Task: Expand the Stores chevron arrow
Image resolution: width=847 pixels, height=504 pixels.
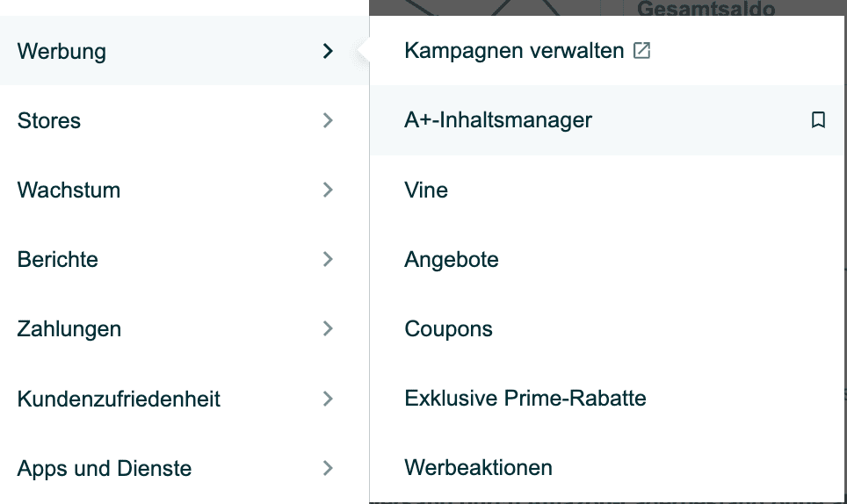Action: point(328,120)
